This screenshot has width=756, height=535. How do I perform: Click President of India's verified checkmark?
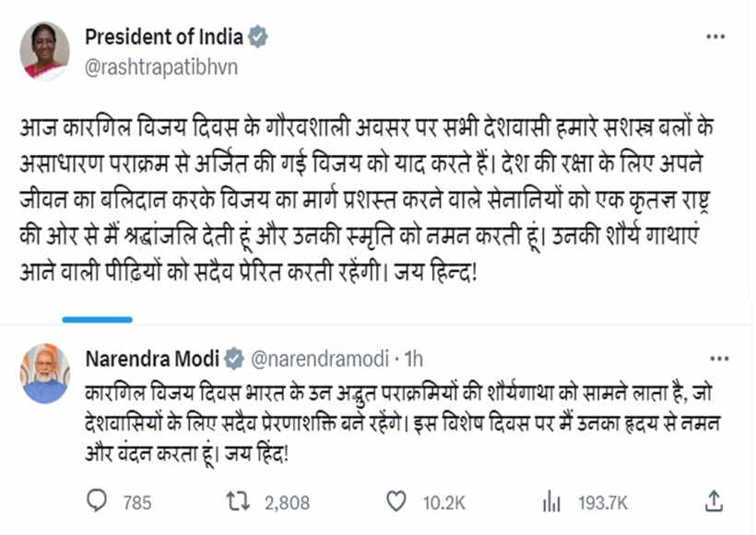click(258, 36)
